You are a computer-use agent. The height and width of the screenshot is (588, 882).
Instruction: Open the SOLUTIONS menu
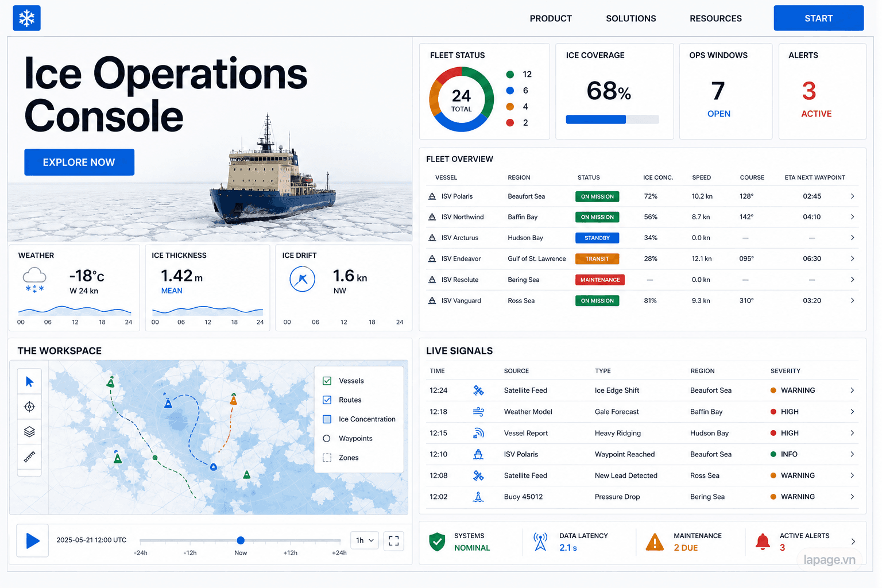tap(631, 18)
